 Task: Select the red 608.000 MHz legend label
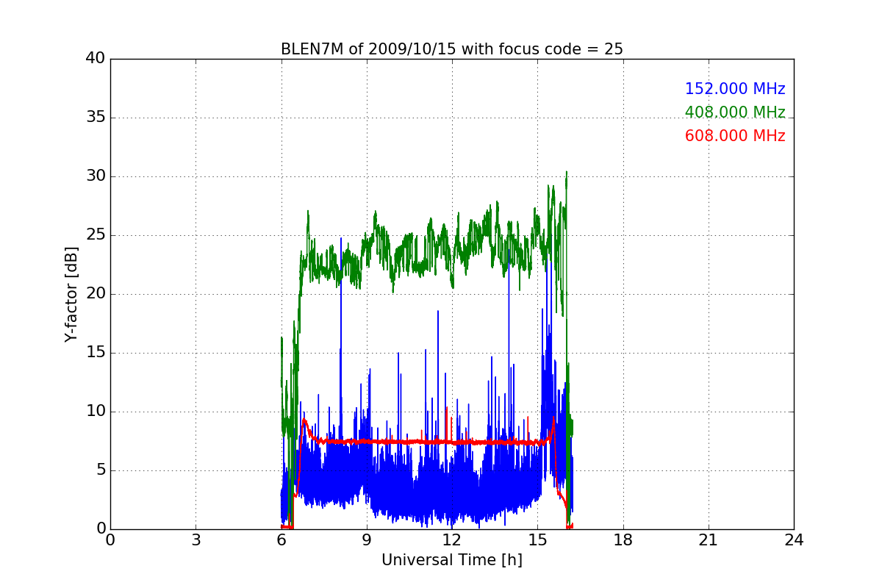click(735, 136)
